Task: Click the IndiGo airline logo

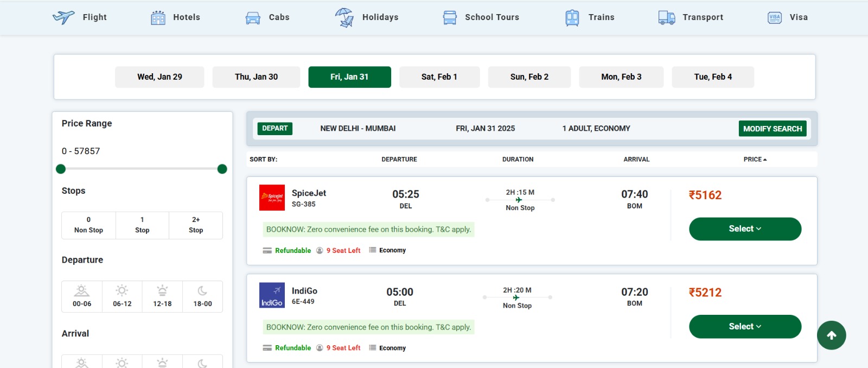Action: [x=272, y=295]
